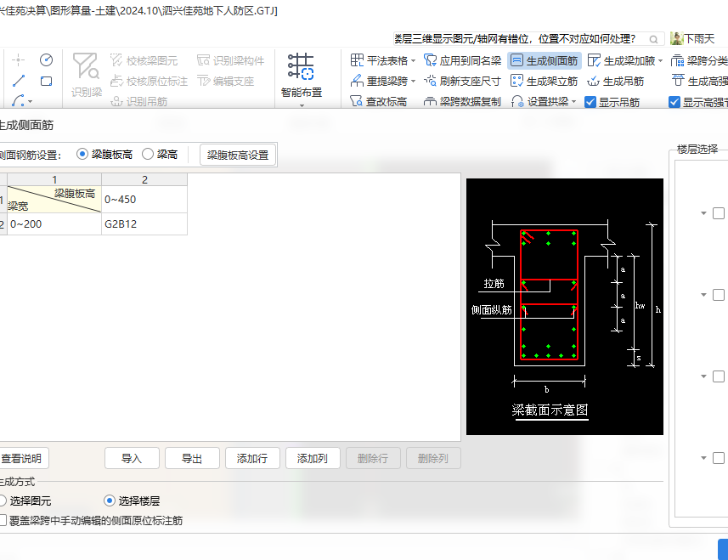Viewport: 728px width, 560px height.
Task: Click 校核原位标注 tool
Action: (x=149, y=82)
